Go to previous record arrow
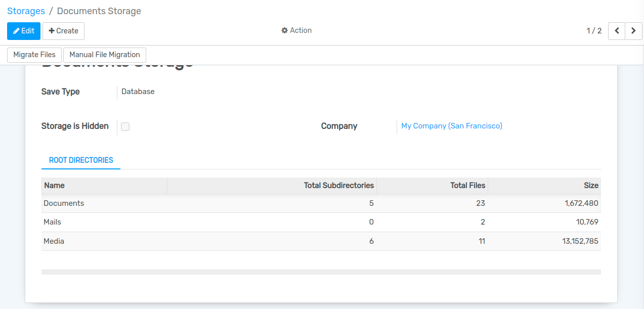 (616, 31)
